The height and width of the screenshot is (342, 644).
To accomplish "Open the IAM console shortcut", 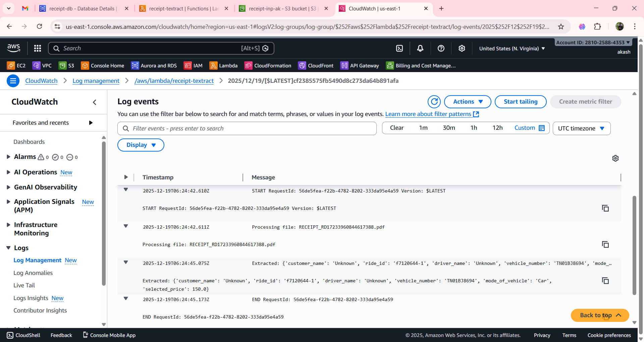I will (194, 65).
